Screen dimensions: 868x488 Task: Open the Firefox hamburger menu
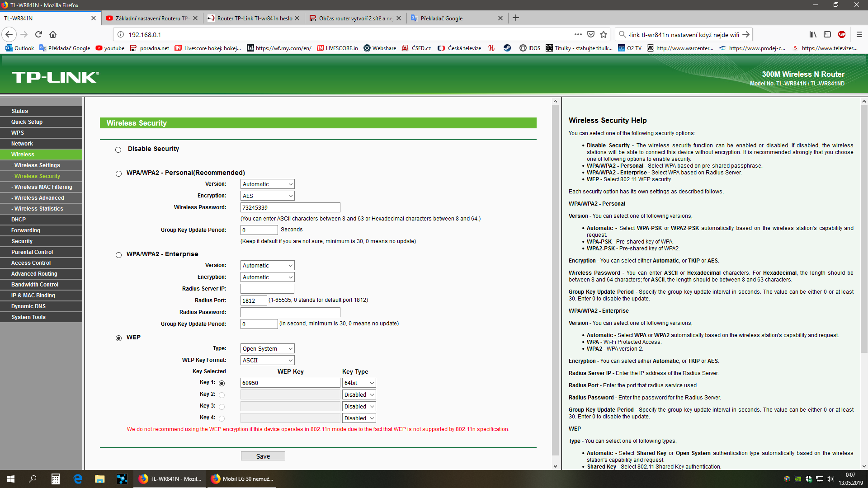(x=859, y=34)
